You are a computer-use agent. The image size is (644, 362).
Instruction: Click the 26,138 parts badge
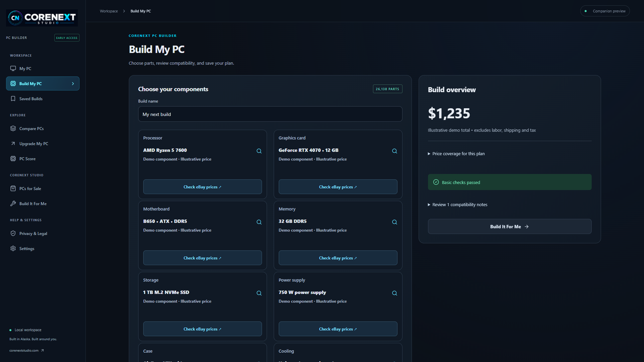pyautogui.click(x=388, y=89)
